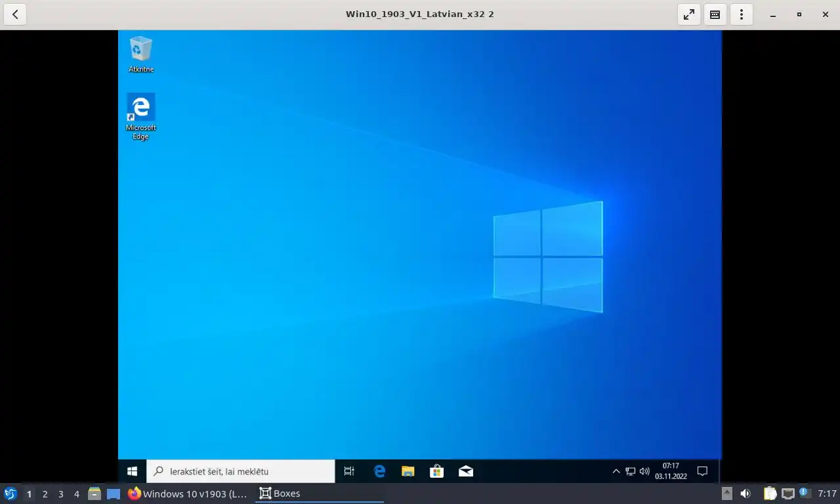The image size is (840, 504).
Task: Open Windows volume control icon
Action: 644,471
